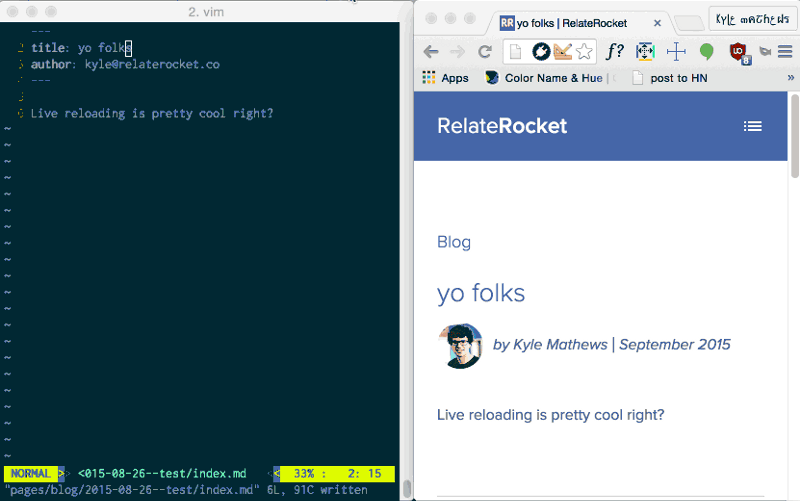Bookmark this page with the star icon

tap(584, 52)
